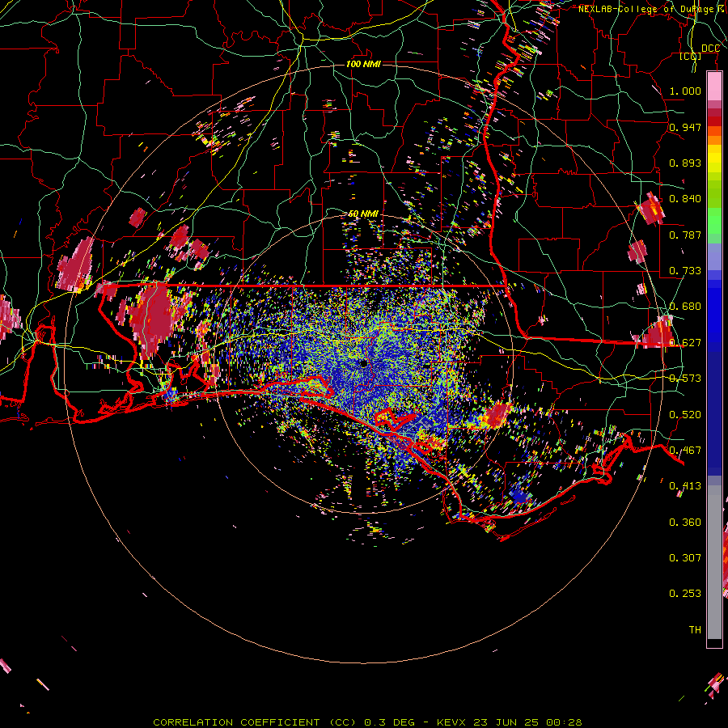Click the NEXLAB-College of DuPage credit text

[x=650, y=9]
